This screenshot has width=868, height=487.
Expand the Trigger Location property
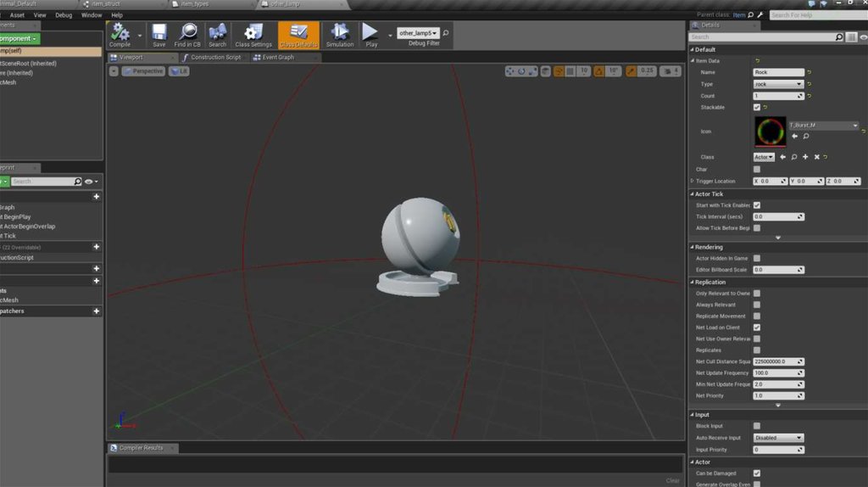693,181
